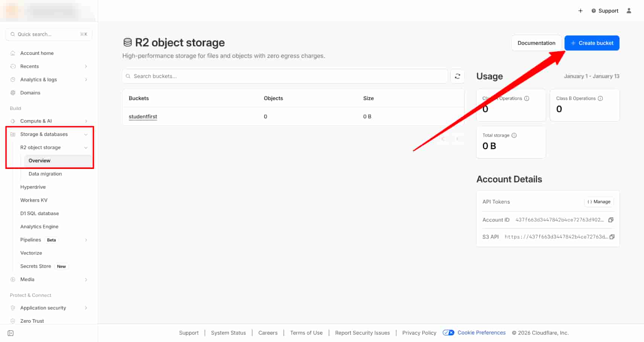Toggle the Cookie Preferences switch

(448, 333)
